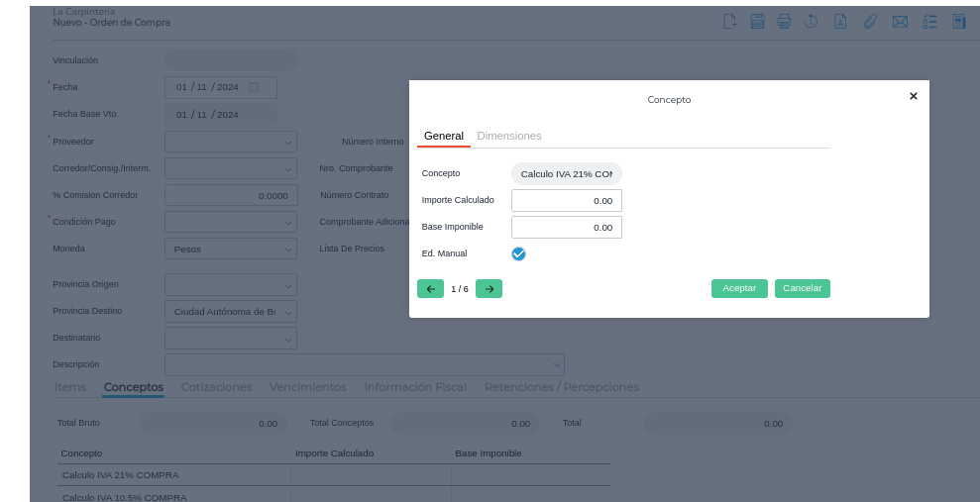Sort by the Importe Calculado column header

pyautogui.click(x=334, y=453)
